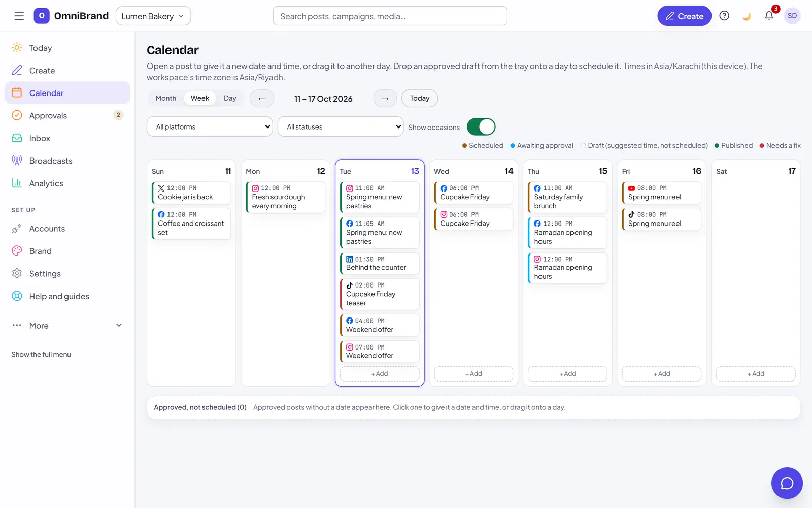Open Approvals in the sidebar
The image size is (812, 508).
pyautogui.click(x=67, y=115)
